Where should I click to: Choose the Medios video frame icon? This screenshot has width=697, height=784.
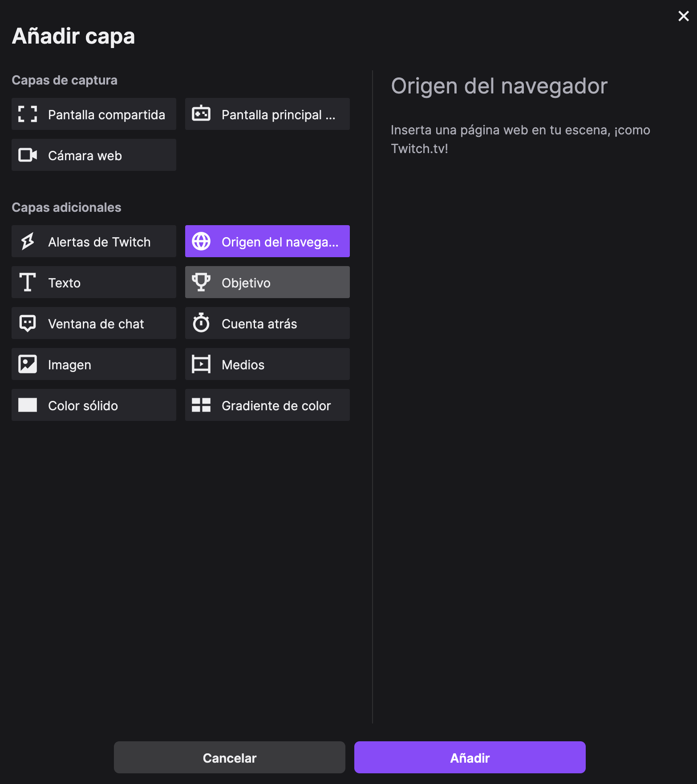[x=201, y=364]
